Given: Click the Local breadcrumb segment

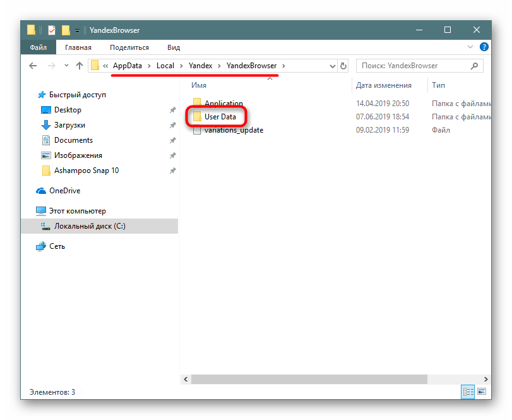Looking at the screenshot, I should click(x=165, y=66).
